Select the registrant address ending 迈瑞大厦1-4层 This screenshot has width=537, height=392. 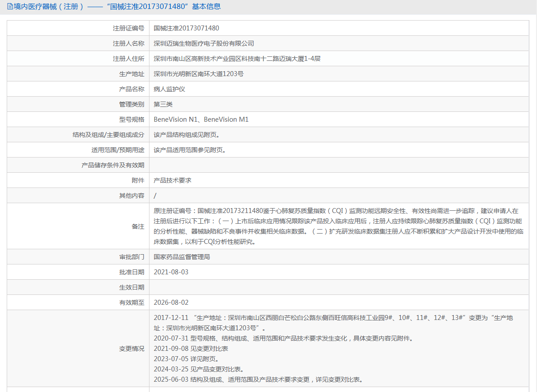click(237, 59)
